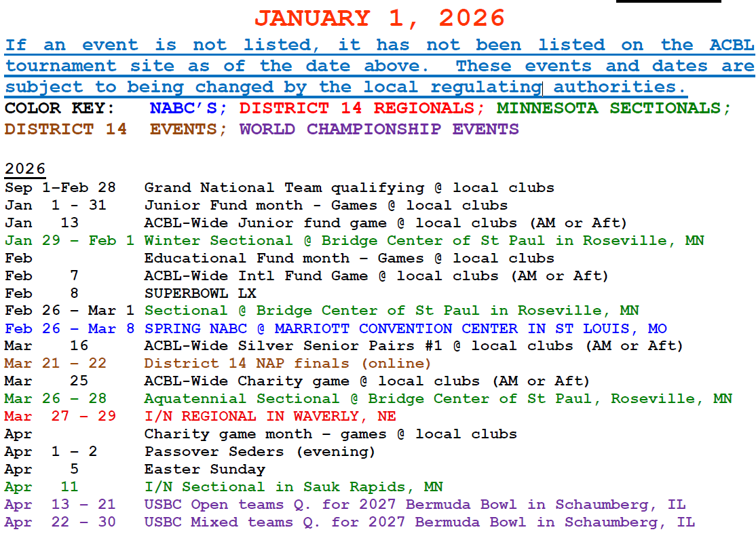Image resolution: width=756 pixels, height=534 pixels.
Task: Click the USBC Mixed teams Bermuda Bowl entry
Action: click(x=419, y=522)
